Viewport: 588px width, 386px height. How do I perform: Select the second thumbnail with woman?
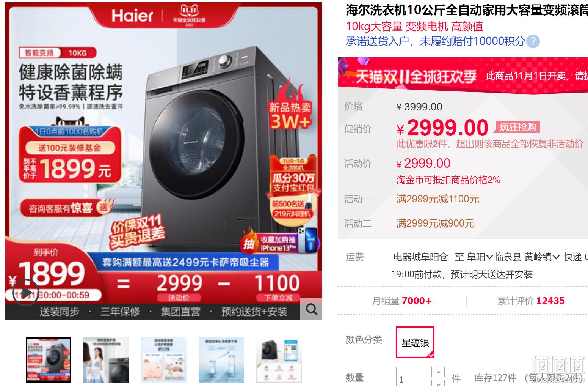pyautogui.click(x=106, y=360)
